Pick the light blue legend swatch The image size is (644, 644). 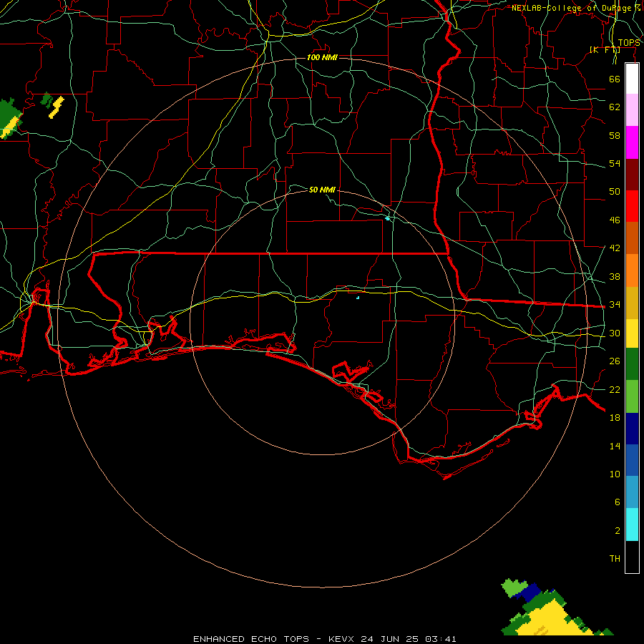tap(632, 492)
